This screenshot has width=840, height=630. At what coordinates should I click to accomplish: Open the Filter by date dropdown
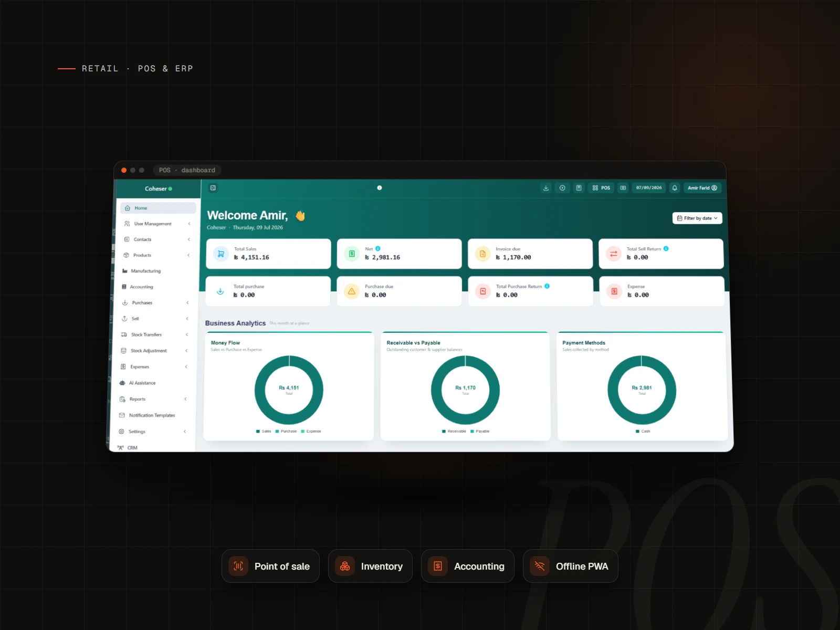697,218
